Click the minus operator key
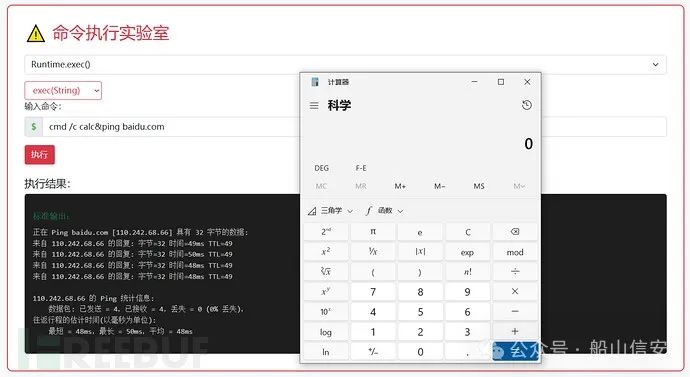 pyautogui.click(x=515, y=312)
